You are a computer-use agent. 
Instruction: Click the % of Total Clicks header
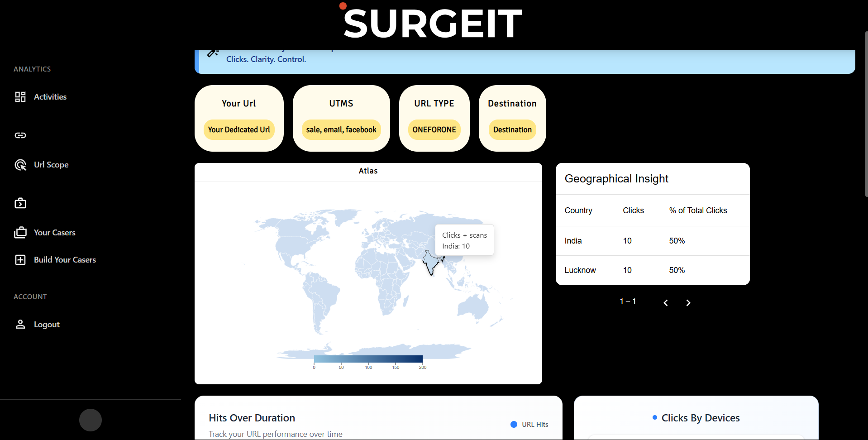point(698,210)
